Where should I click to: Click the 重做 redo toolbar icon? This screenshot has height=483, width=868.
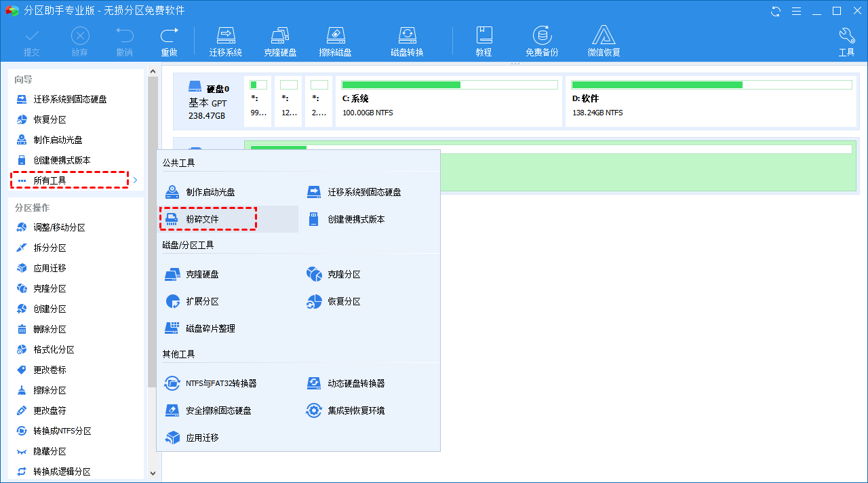(x=169, y=42)
